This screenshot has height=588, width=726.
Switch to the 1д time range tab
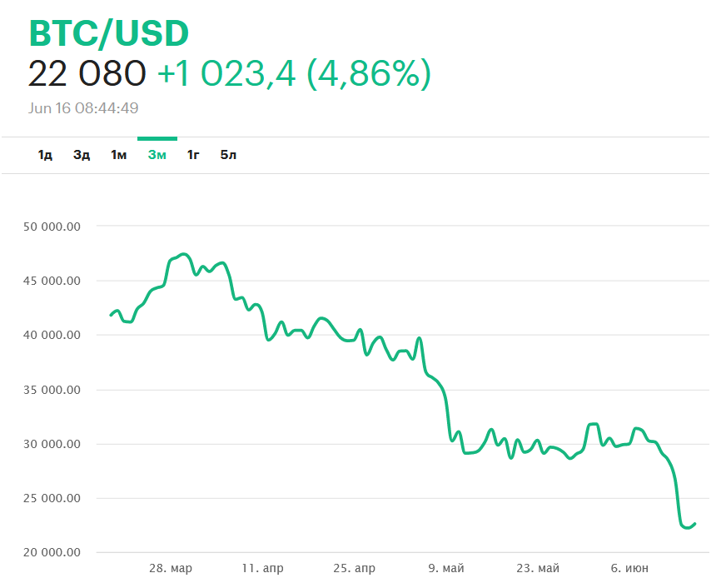(x=45, y=155)
